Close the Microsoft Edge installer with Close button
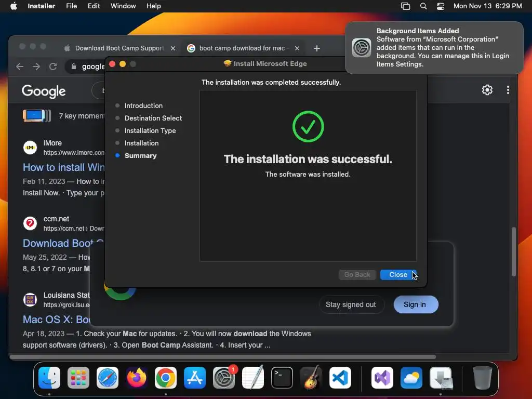Screen dimensions: 532x399 tap(398, 275)
